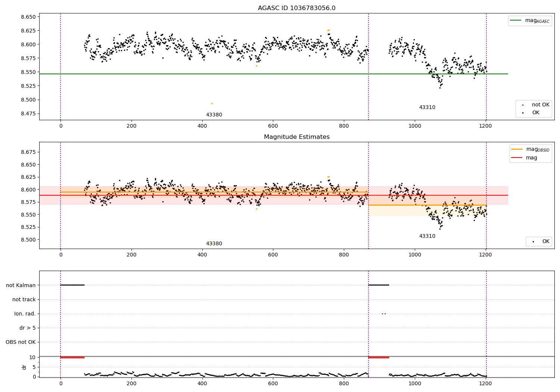
Task: Click the 'not OK' legend label
Action: pos(541,105)
